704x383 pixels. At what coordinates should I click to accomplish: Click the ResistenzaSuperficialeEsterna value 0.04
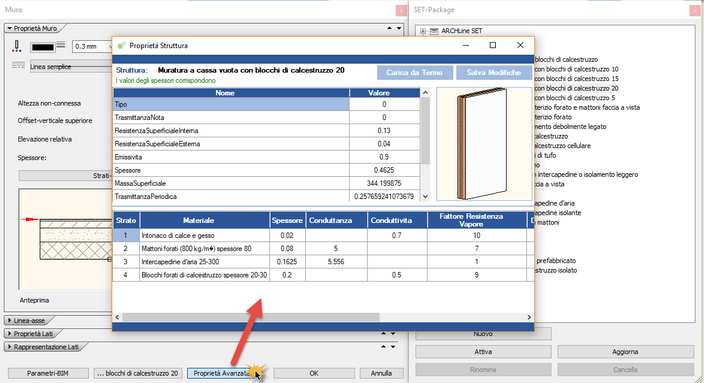tap(384, 144)
